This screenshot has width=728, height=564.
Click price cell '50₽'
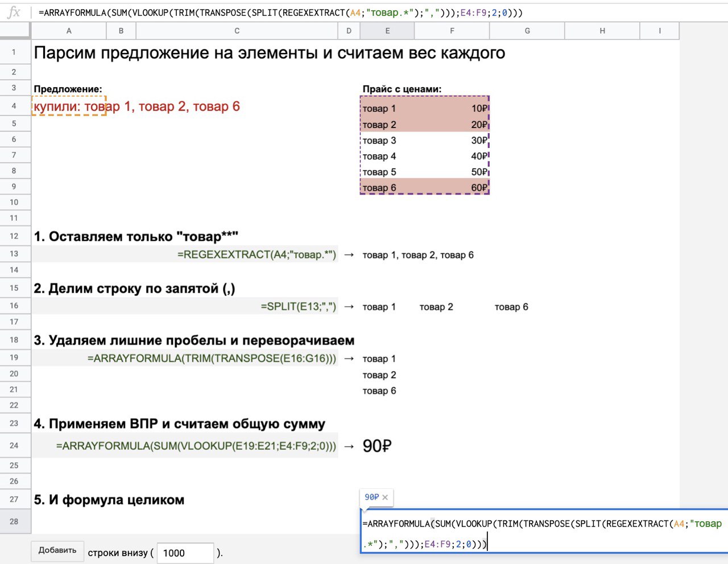point(479,172)
